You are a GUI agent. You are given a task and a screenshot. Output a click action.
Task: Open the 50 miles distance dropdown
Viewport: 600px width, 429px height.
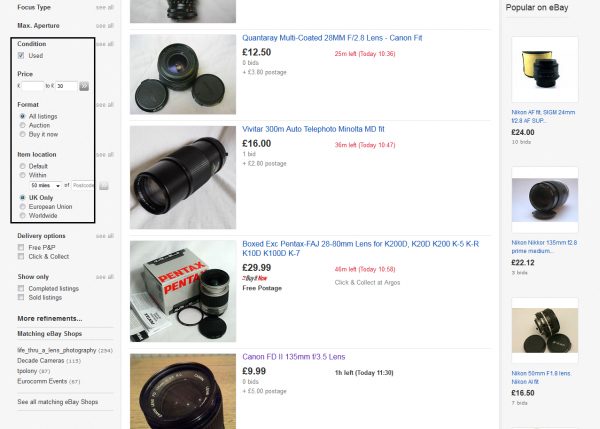46,185
